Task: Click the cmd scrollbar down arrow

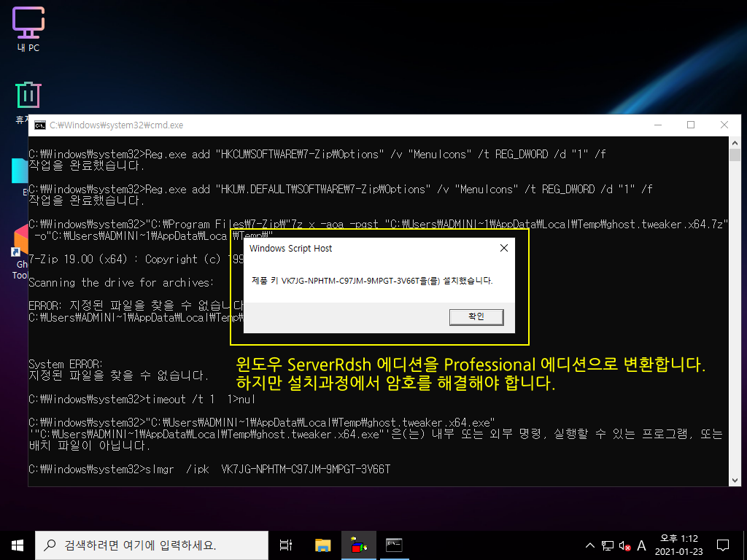Action: pyautogui.click(x=735, y=481)
